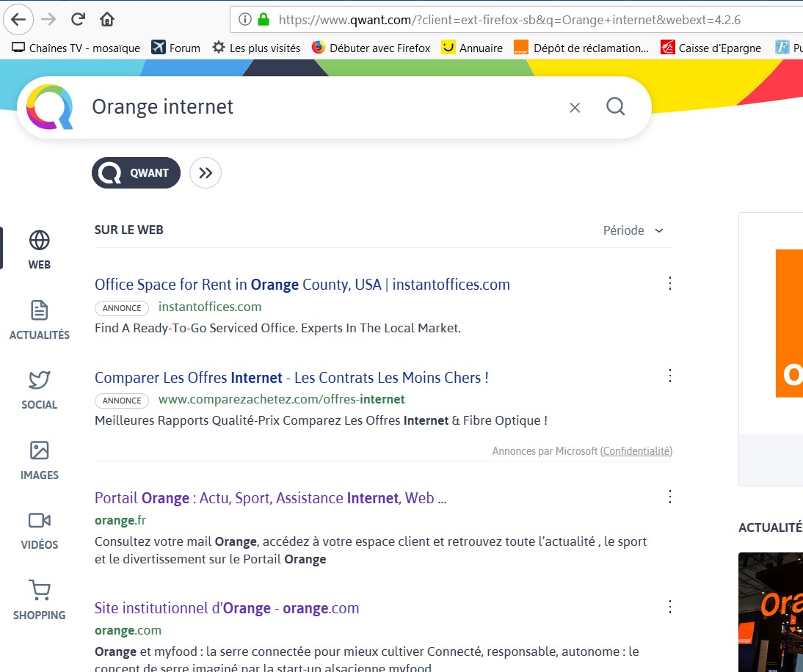803x672 pixels.
Task: Open Les plus visités bookmark folder
Action: 257,48
